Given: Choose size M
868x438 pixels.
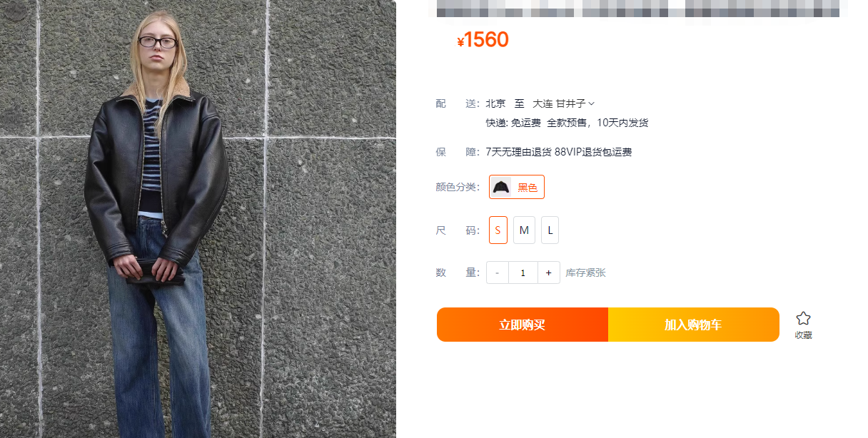Looking at the screenshot, I should [524, 230].
